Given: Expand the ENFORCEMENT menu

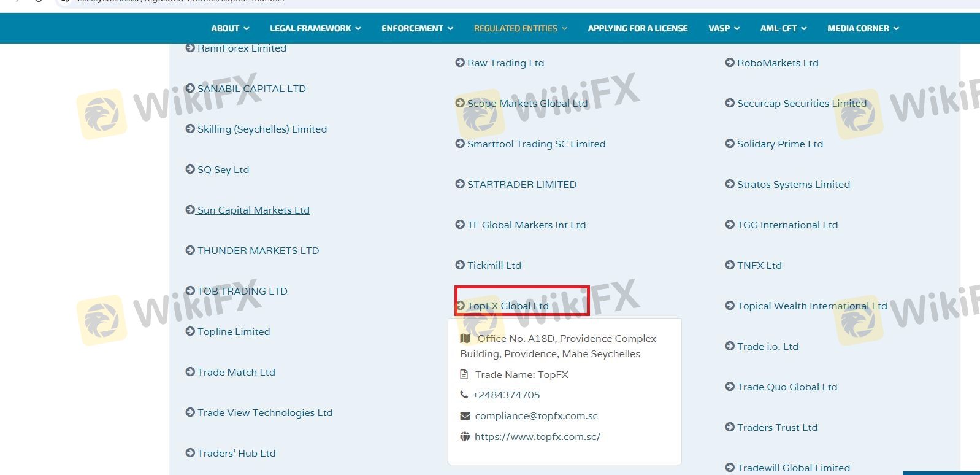Looking at the screenshot, I should pyautogui.click(x=417, y=28).
